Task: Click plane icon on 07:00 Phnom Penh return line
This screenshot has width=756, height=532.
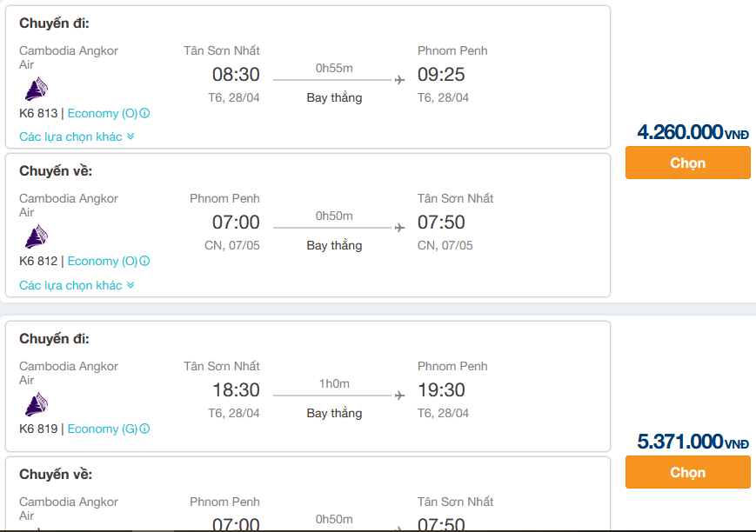Action: coord(399,228)
